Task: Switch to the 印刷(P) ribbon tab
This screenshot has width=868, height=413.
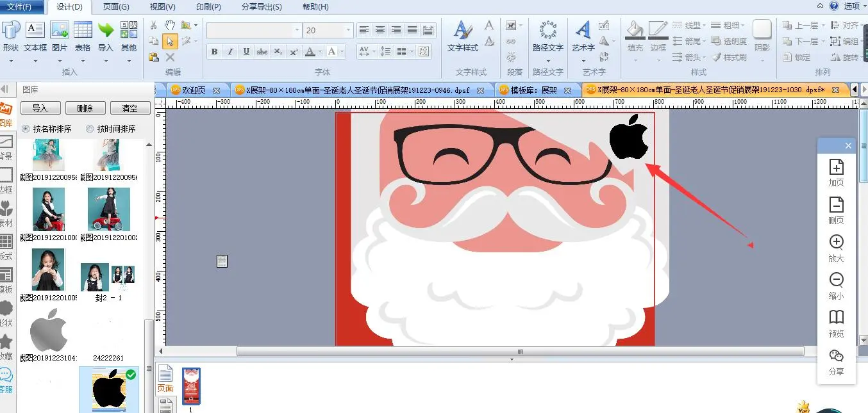Action: tap(208, 7)
